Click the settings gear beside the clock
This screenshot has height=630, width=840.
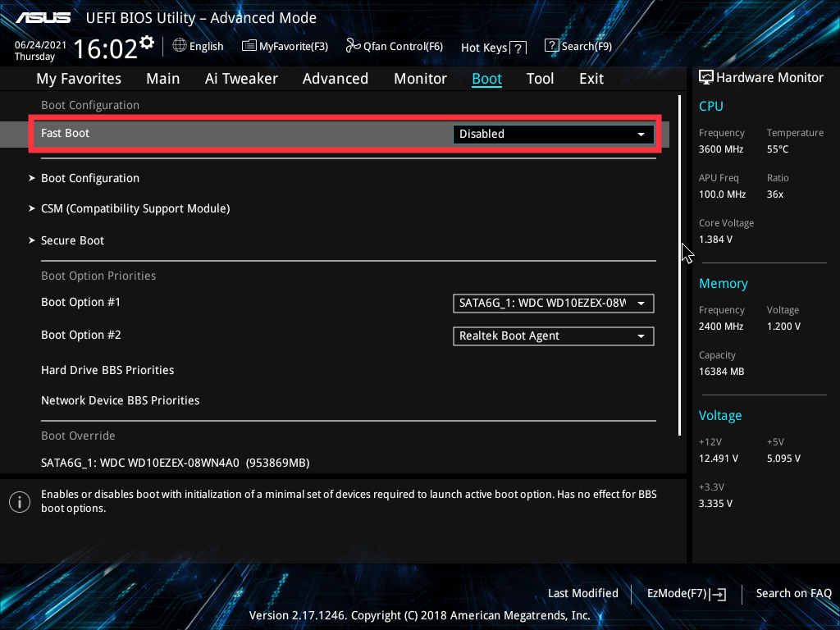pos(147,42)
